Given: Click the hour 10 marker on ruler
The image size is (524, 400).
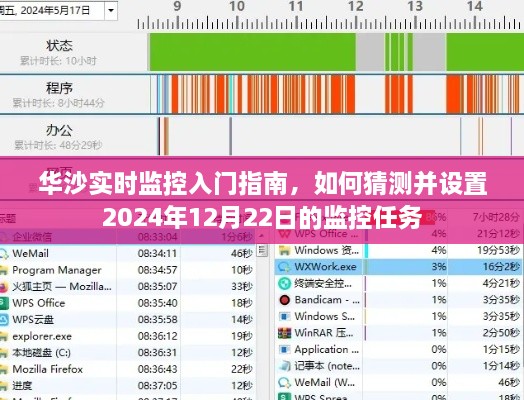Looking at the screenshot, I should point(236,6).
